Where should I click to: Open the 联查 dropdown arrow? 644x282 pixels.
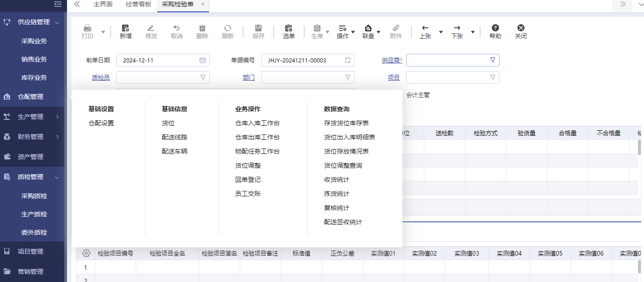pos(378,32)
